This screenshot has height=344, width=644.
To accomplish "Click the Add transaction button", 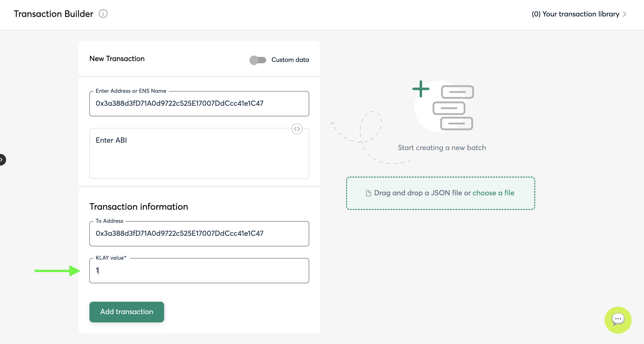I will [x=127, y=312].
